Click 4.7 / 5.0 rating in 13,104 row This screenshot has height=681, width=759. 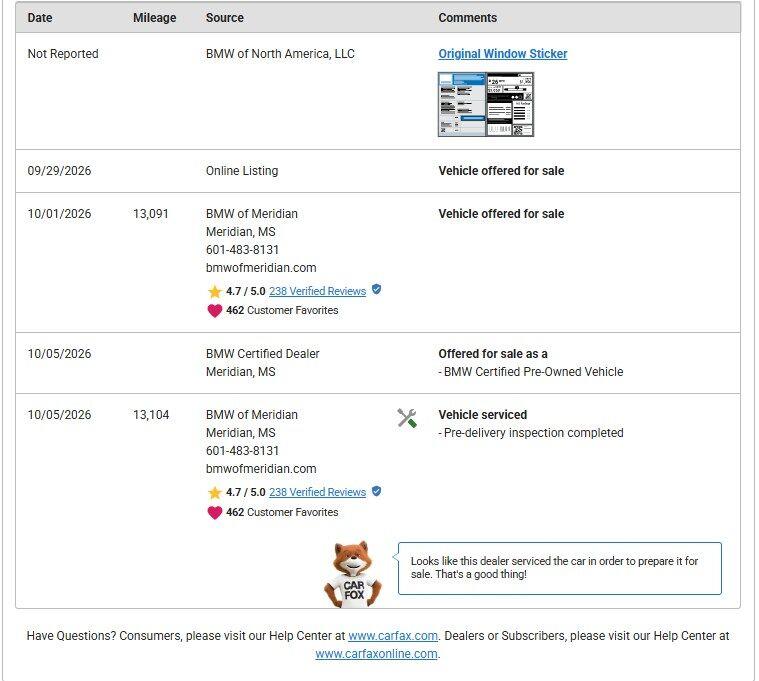[245, 492]
